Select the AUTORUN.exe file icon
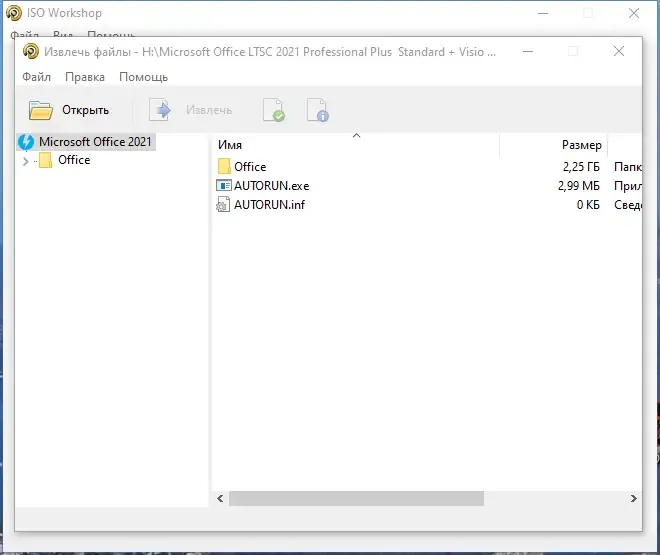Screen dimensions: 660x555 click(224, 186)
